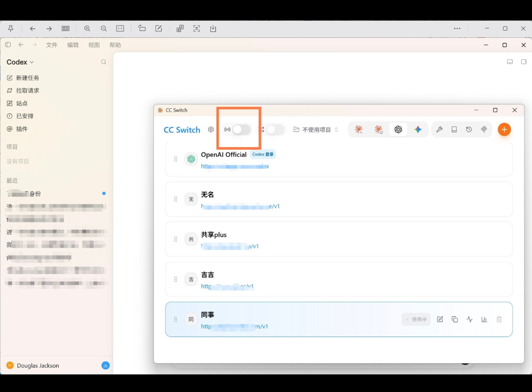Open usage statistics chart for 同事 provider

pos(484,319)
